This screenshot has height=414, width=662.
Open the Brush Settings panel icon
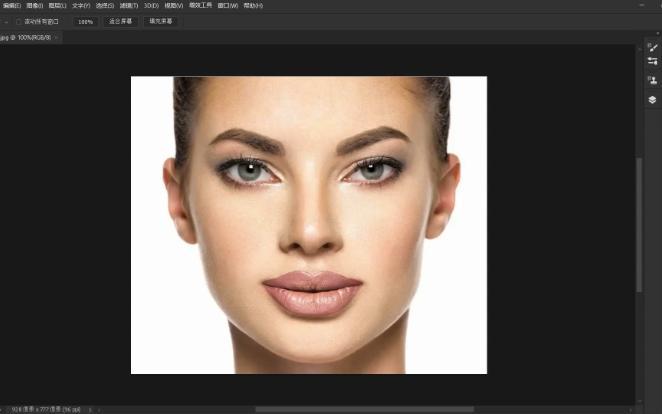653,61
